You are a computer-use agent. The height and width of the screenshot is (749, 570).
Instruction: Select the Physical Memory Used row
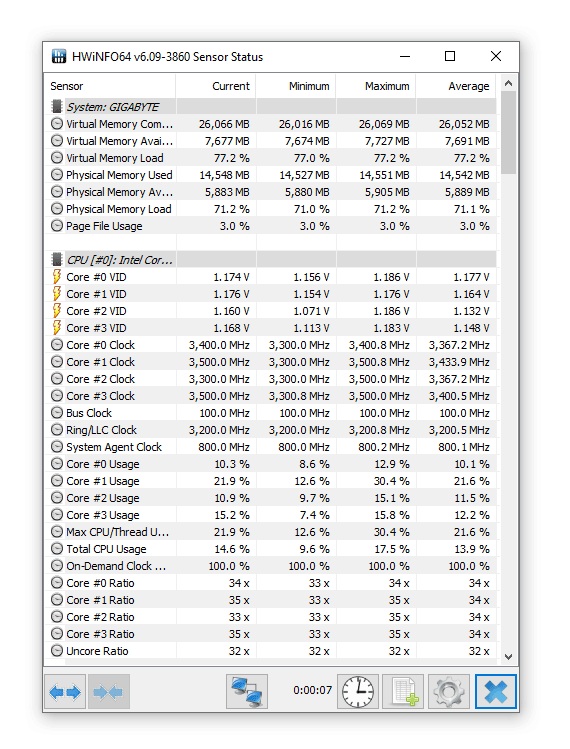coord(270,175)
